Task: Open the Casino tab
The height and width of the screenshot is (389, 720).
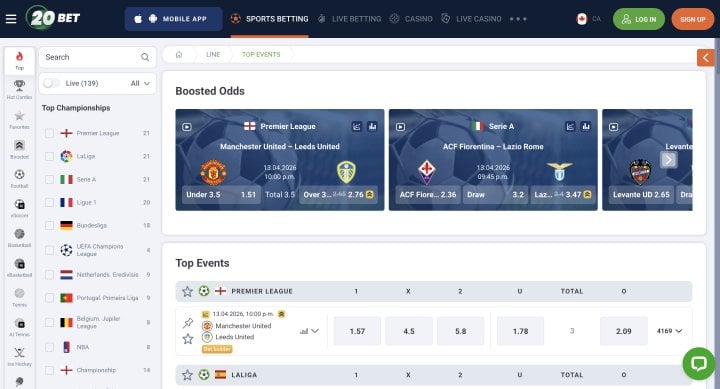Action: pyautogui.click(x=411, y=19)
